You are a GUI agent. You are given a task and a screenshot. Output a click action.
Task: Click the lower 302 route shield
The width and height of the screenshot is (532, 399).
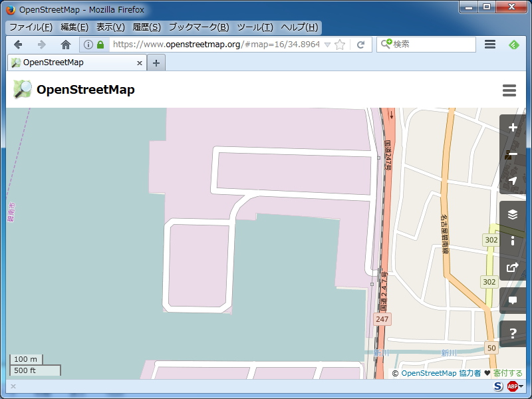pos(489,281)
